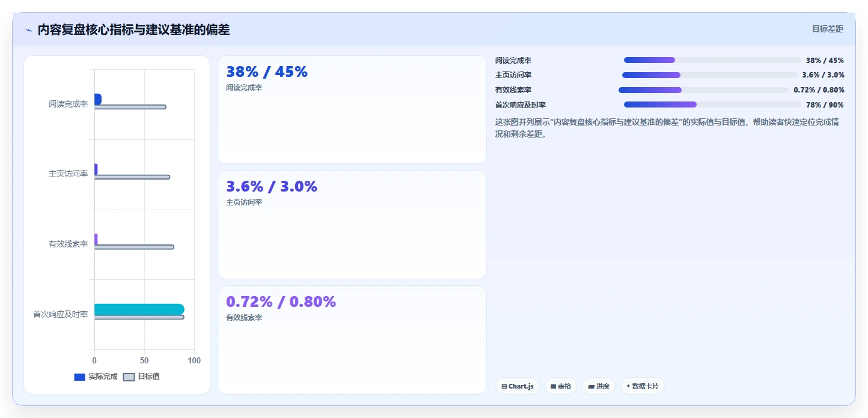
Task: Click the 78% / 90% progress value
Action: pos(825,105)
